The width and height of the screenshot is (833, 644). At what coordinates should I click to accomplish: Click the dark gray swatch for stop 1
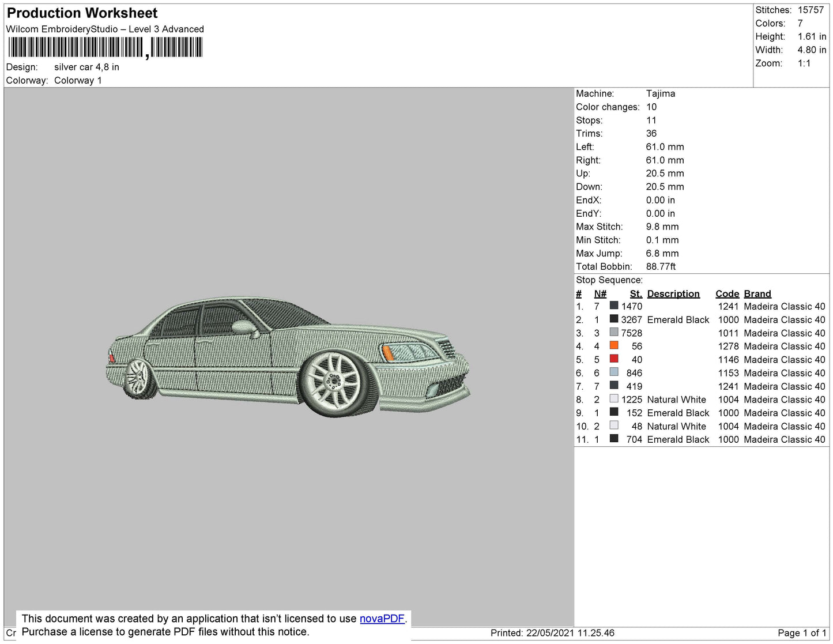tap(614, 306)
